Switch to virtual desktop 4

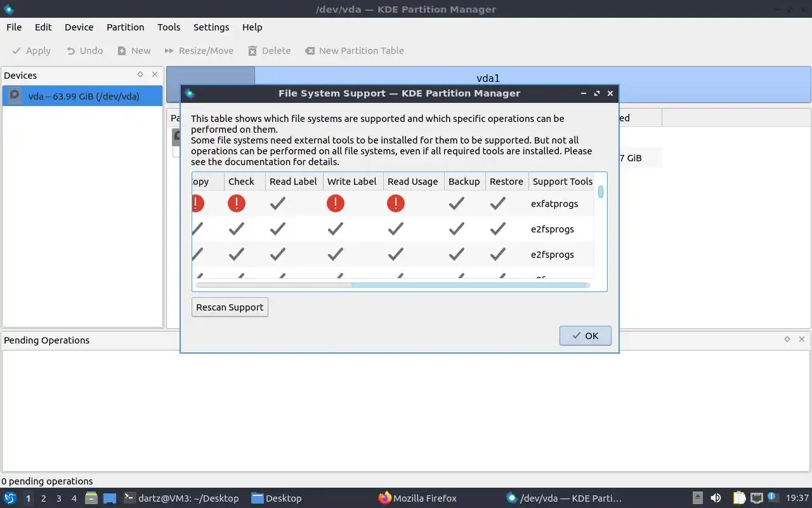pyautogui.click(x=74, y=498)
